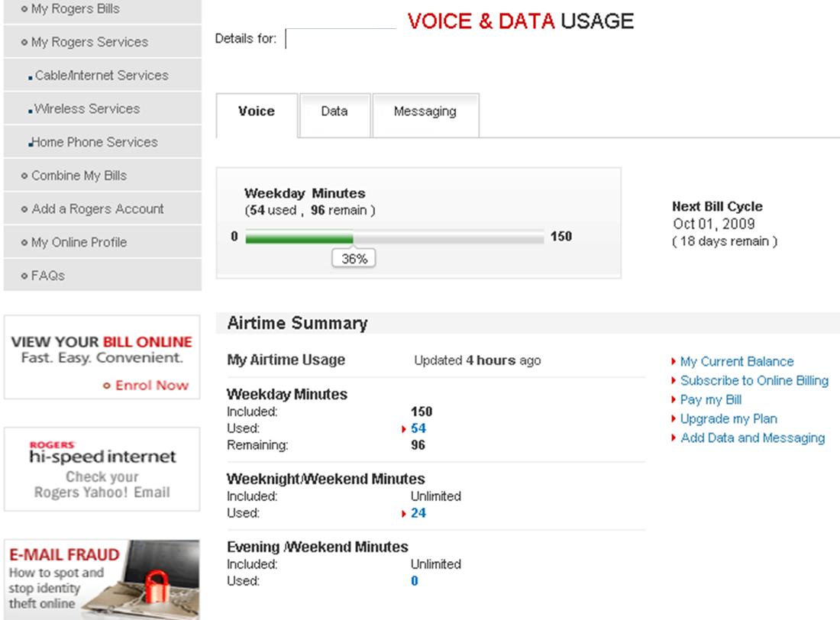Open Combine My Bills sidebar item

pyautogui.click(x=102, y=175)
